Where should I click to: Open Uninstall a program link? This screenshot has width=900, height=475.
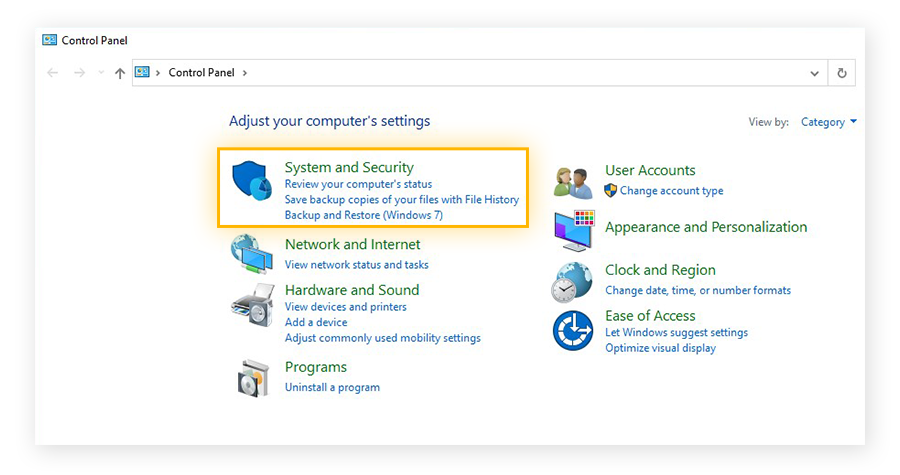coord(332,387)
